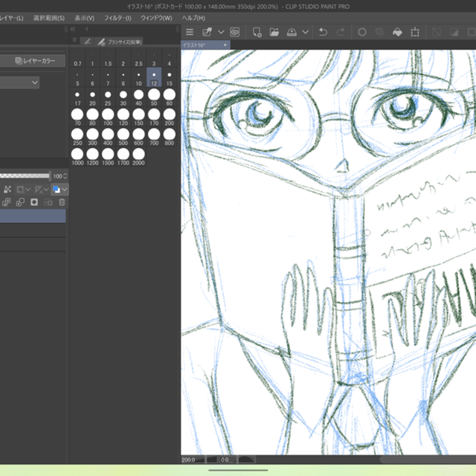The height and width of the screenshot is (476, 476).
Task: Open the dropdown arrow next to the save icon
Action: [x=304, y=32]
